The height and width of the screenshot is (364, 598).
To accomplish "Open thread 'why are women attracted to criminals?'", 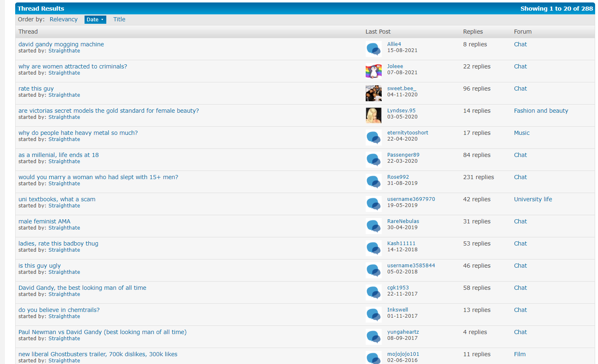I will pyautogui.click(x=73, y=66).
